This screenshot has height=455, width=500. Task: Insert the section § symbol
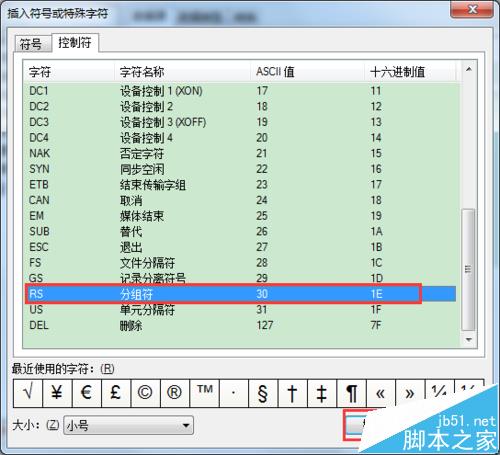coord(263,393)
